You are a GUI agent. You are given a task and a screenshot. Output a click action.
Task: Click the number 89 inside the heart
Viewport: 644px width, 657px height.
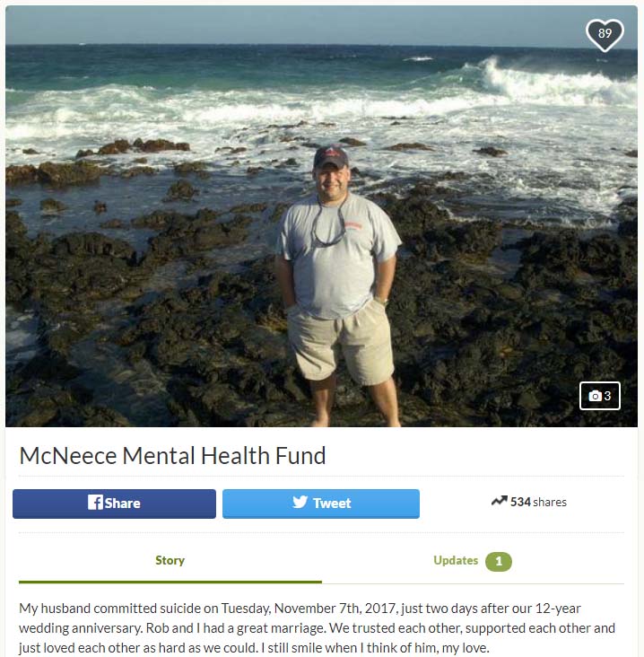pyautogui.click(x=605, y=33)
